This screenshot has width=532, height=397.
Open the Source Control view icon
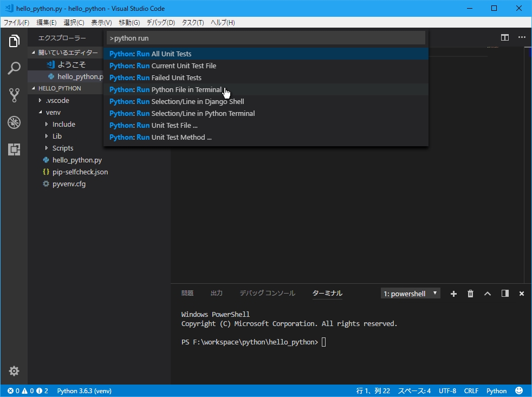[x=14, y=95]
